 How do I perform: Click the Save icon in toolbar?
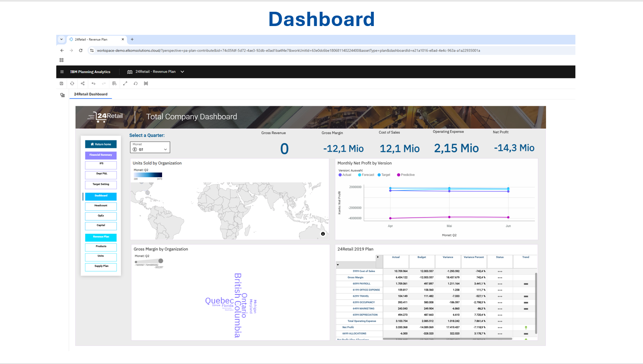click(x=61, y=84)
